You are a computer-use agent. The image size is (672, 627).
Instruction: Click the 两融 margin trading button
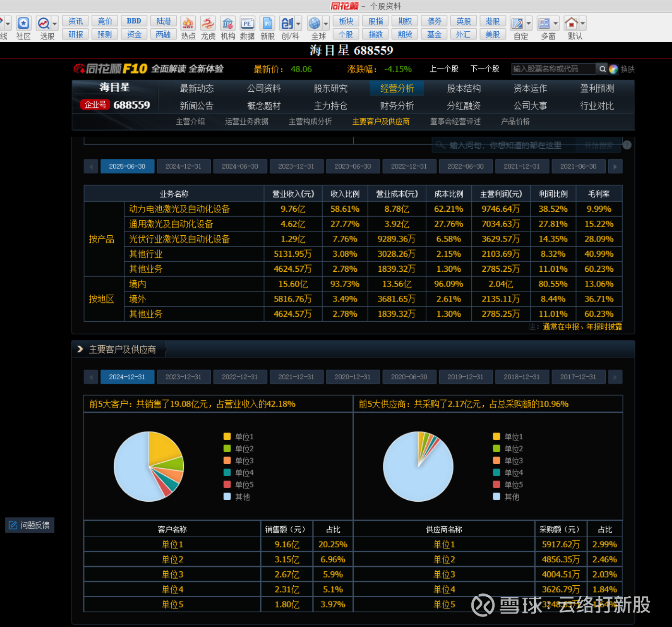(x=163, y=35)
